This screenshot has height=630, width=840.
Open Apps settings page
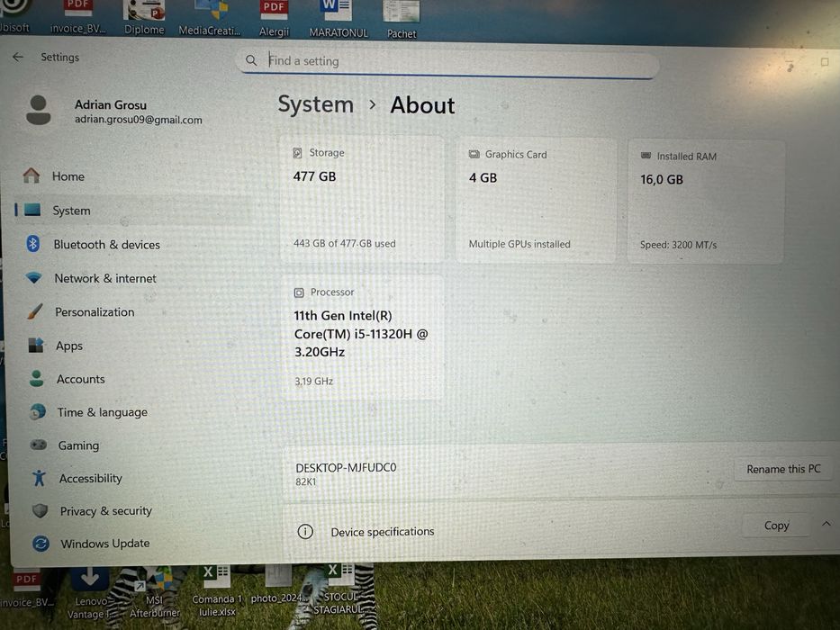click(x=69, y=346)
